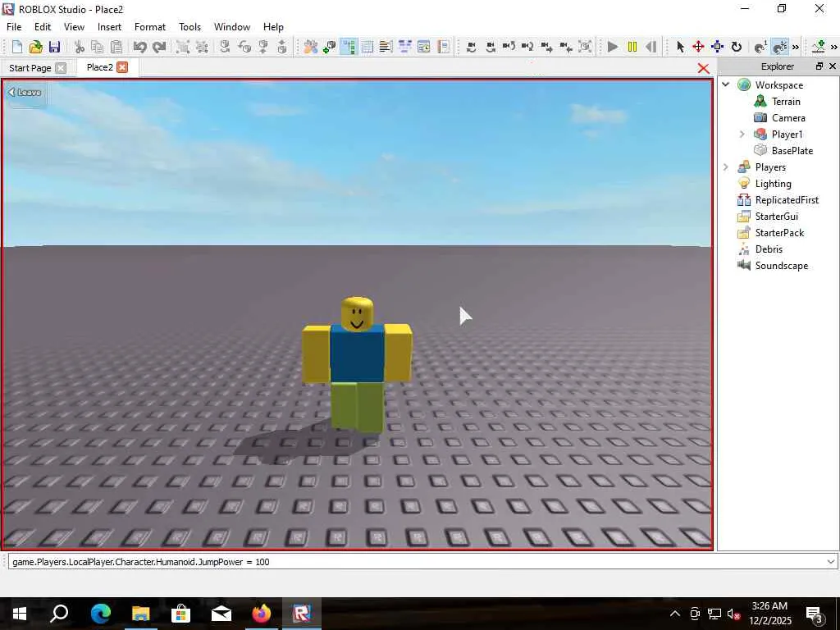Cut selection with scissors icon

tap(80, 47)
